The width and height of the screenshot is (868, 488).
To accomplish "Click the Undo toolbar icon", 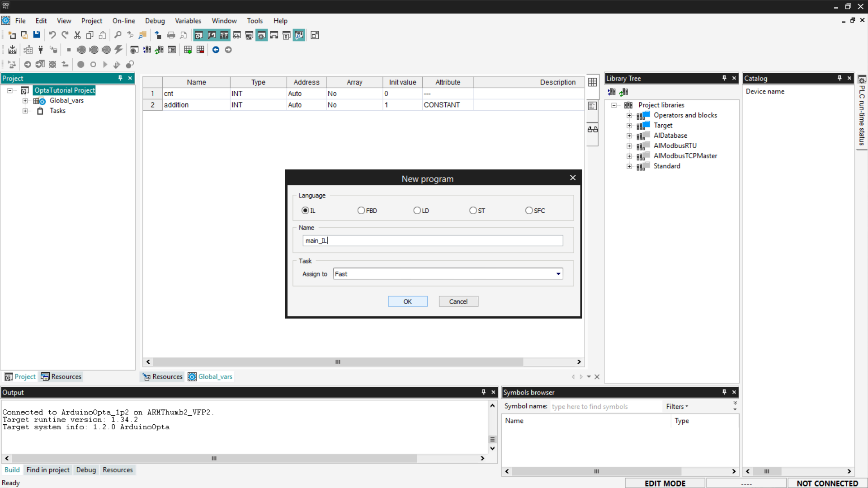I will 52,35.
